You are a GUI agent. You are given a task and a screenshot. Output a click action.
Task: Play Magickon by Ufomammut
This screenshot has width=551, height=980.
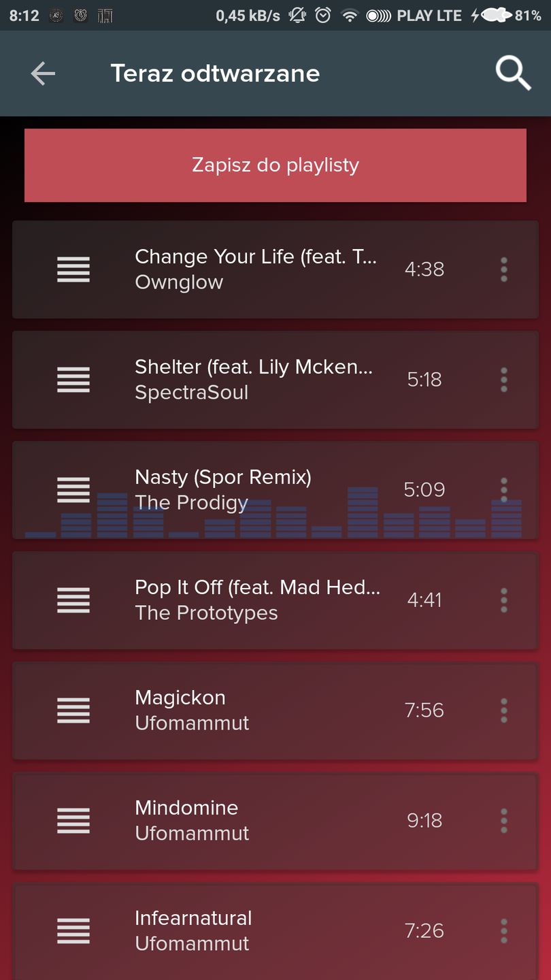(275, 710)
